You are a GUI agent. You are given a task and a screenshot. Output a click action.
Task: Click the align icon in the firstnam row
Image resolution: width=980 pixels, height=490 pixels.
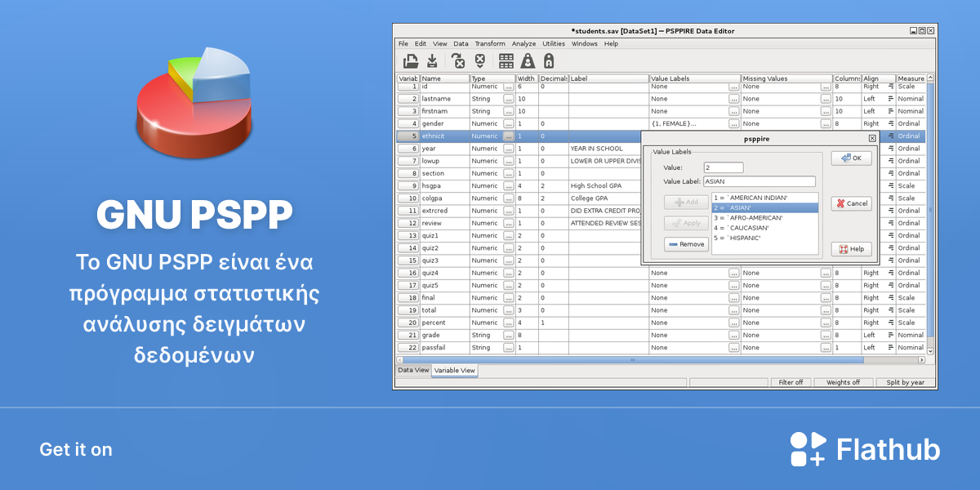(x=891, y=111)
